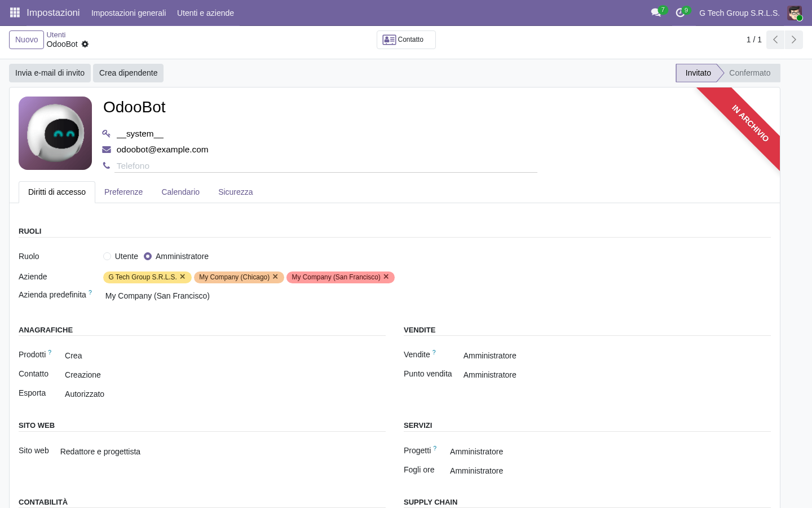Viewport: 812px width, 508px height.
Task: Click the key icon beside login
Action: tap(106, 134)
